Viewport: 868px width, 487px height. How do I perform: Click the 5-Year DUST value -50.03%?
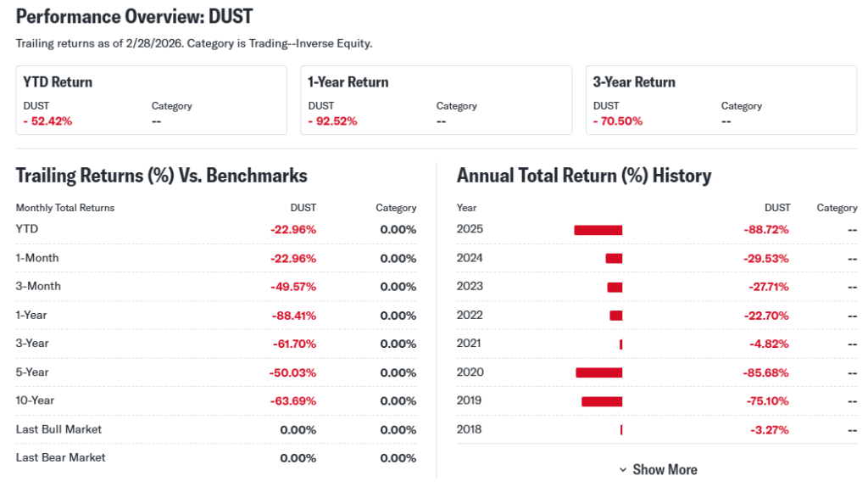click(292, 372)
